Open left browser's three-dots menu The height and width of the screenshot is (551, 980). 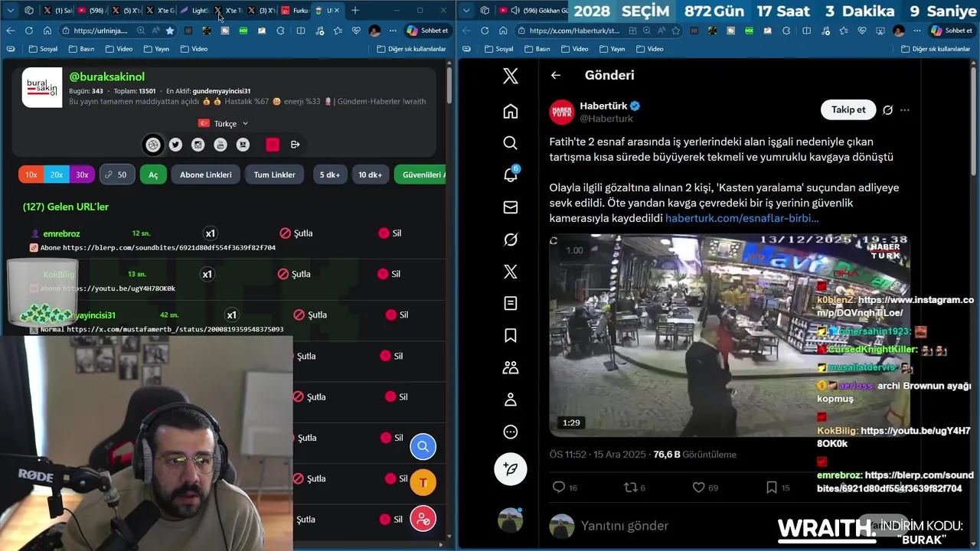pyautogui.click(x=393, y=31)
